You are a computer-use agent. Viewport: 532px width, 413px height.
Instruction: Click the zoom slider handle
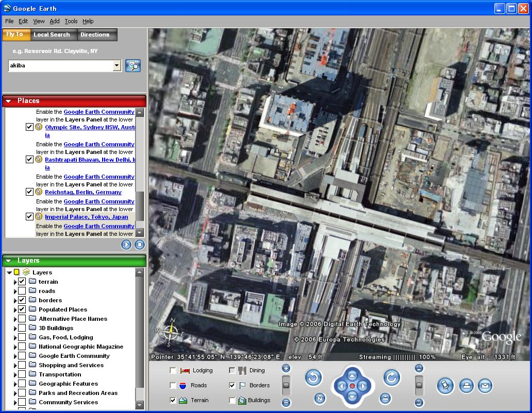286,385
